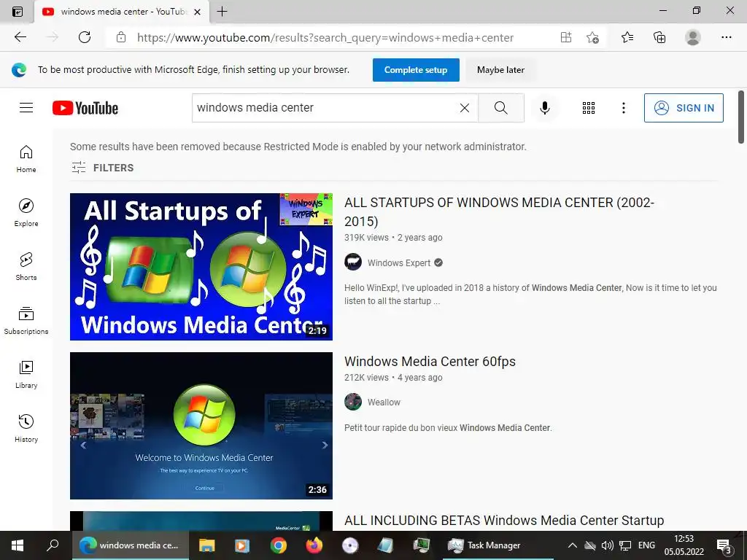Viewport: 747px width, 560px height.
Task: View site information lock icon
Action: (x=121, y=37)
